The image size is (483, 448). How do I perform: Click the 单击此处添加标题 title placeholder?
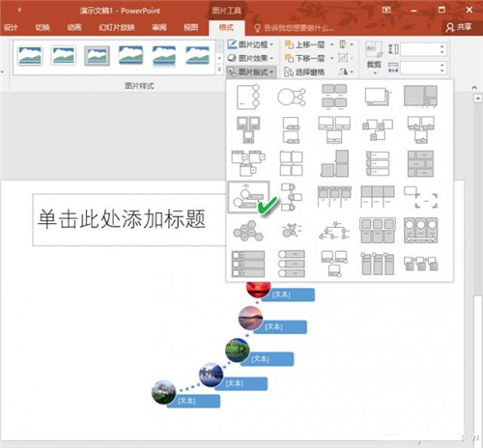click(x=128, y=220)
